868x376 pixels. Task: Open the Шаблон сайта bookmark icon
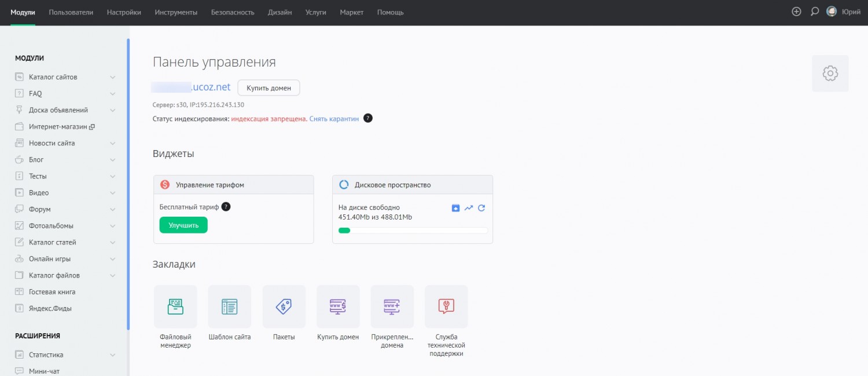[x=230, y=306]
